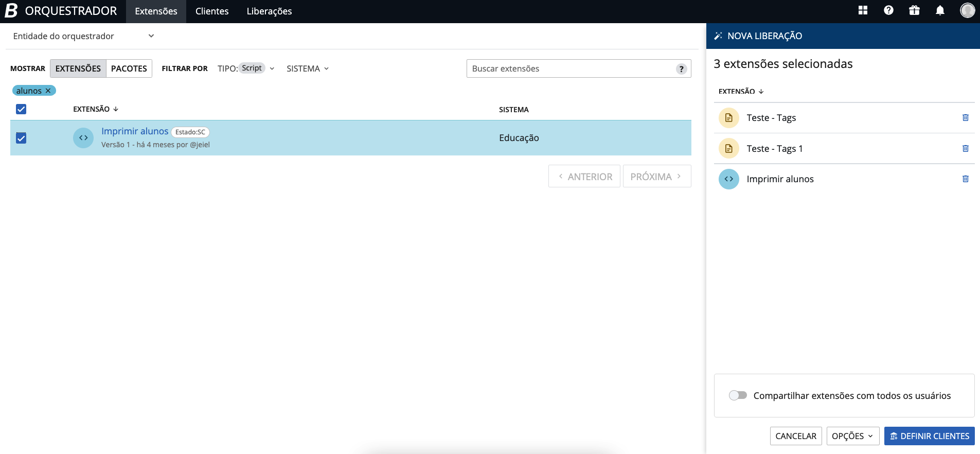The width and height of the screenshot is (980, 454).
Task: Click the SISTEMA column header
Action: pos(513,110)
